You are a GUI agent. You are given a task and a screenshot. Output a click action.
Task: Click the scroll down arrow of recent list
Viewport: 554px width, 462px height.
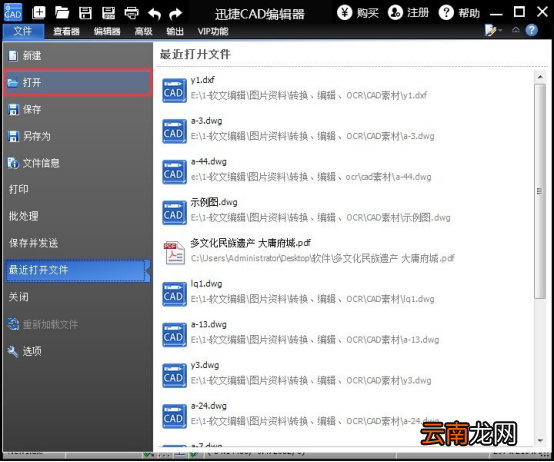(x=540, y=440)
